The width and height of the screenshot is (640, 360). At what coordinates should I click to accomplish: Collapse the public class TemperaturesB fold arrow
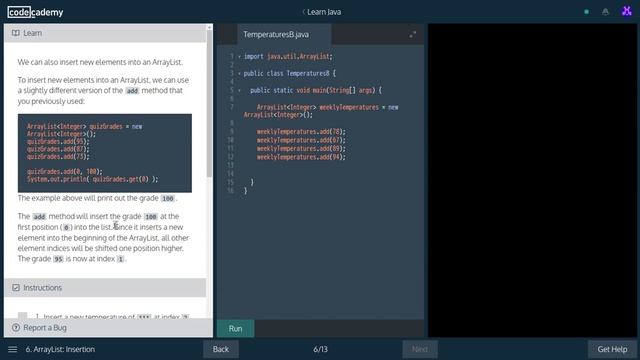[x=239, y=73]
